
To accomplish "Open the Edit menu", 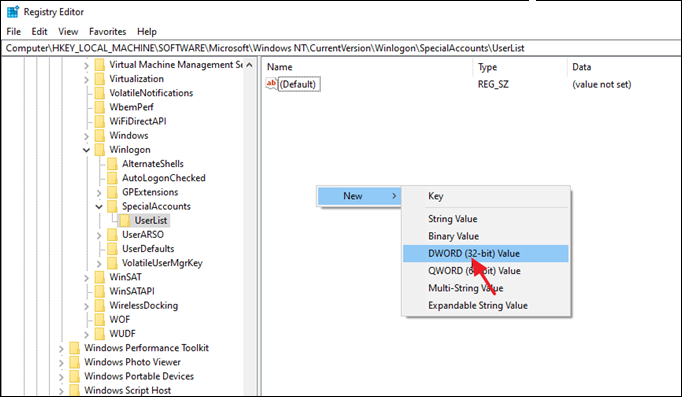I will tap(39, 32).
